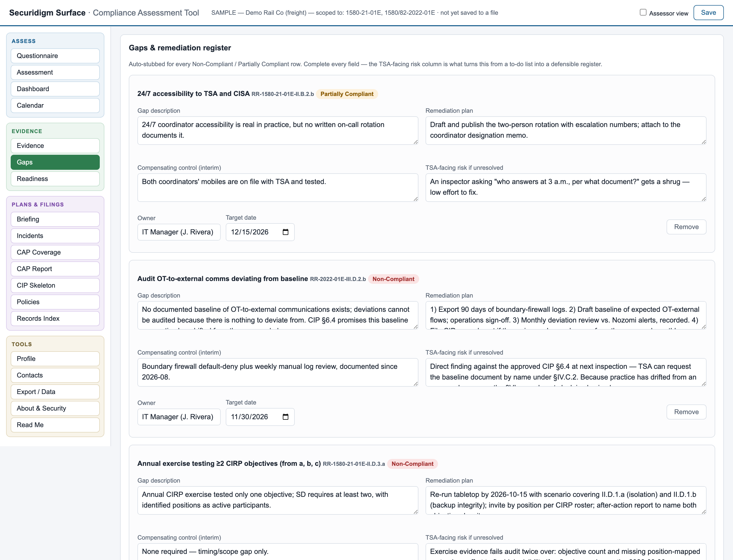Click the 12/15/2026 target date field
The width and height of the screenshot is (733, 560).
(260, 232)
